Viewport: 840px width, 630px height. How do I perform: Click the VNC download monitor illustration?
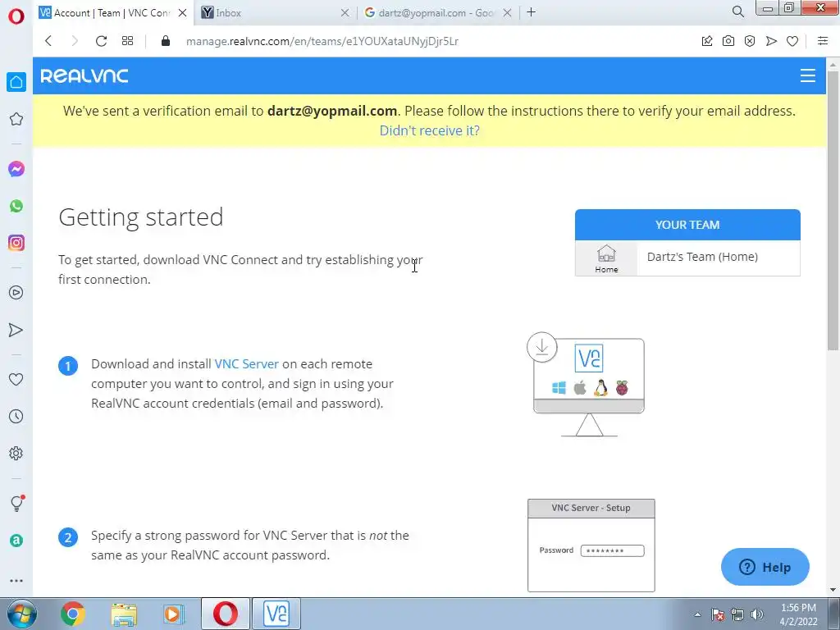click(587, 385)
